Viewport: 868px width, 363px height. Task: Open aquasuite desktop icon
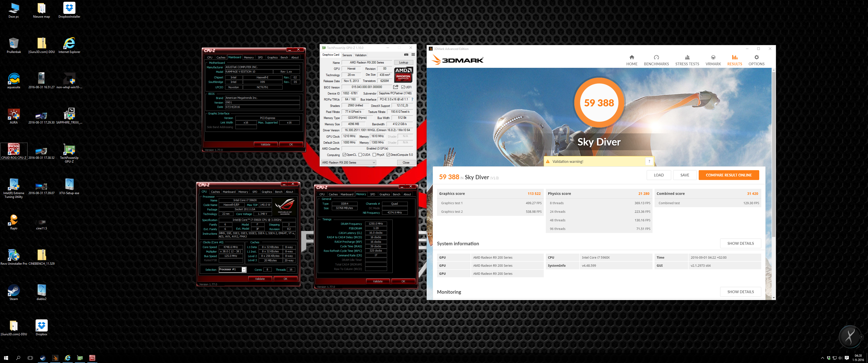click(x=14, y=81)
